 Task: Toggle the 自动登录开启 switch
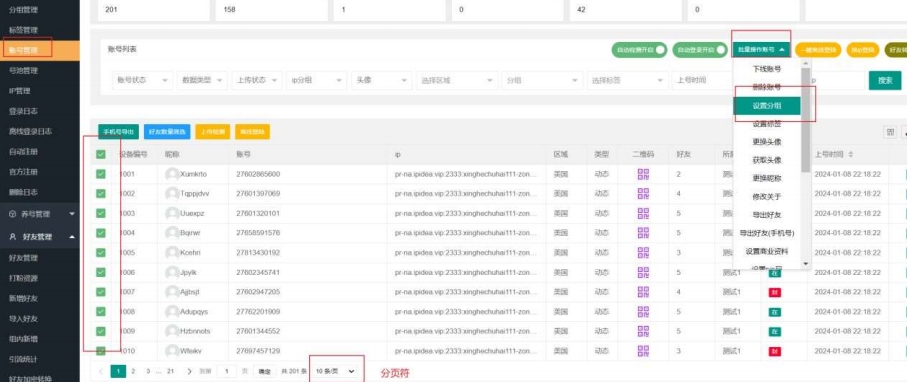click(700, 50)
